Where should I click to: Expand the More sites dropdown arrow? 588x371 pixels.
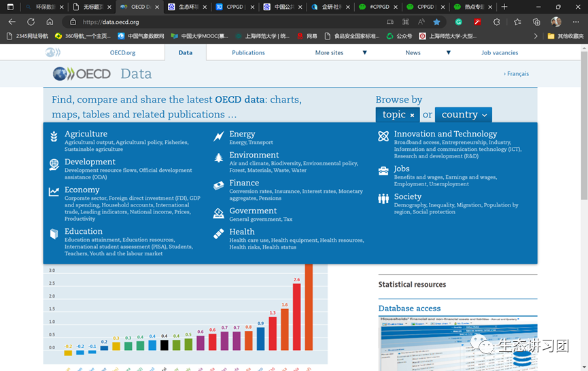pos(364,52)
